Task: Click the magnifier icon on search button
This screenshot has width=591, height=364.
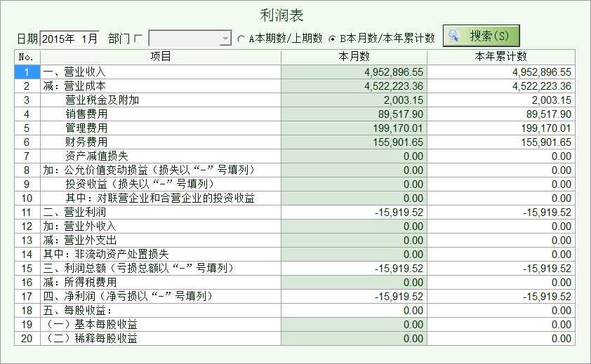Action: click(x=455, y=36)
